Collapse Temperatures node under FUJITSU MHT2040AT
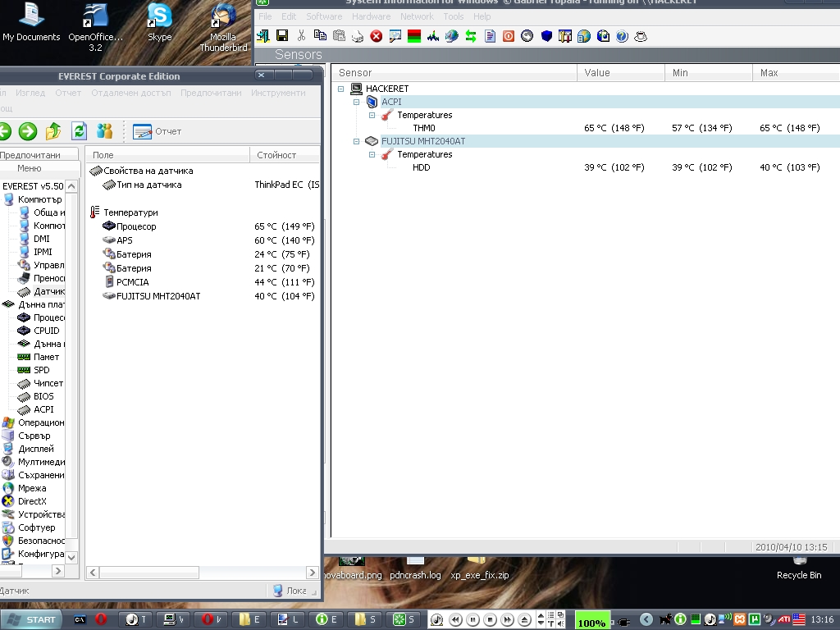The width and height of the screenshot is (840, 630). [x=372, y=155]
